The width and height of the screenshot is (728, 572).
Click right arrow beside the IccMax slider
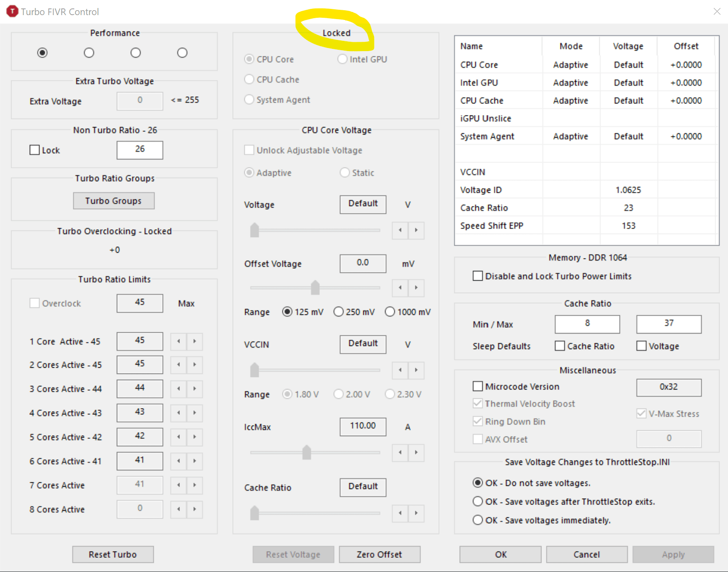tap(416, 453)
